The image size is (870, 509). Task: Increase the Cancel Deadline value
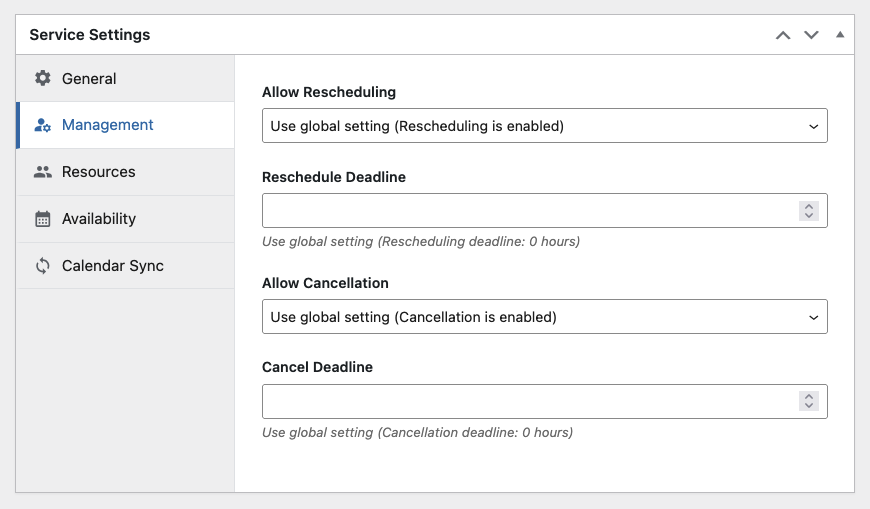809,397
